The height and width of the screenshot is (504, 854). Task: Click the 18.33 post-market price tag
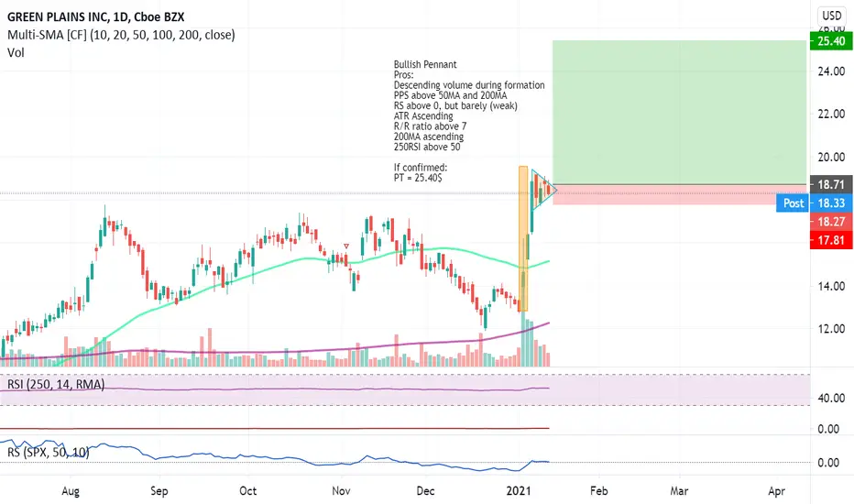coord(831,203)
